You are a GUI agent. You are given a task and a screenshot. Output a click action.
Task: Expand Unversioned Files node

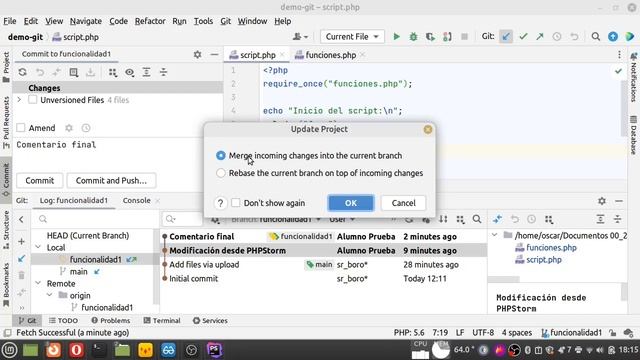[19, 100]
